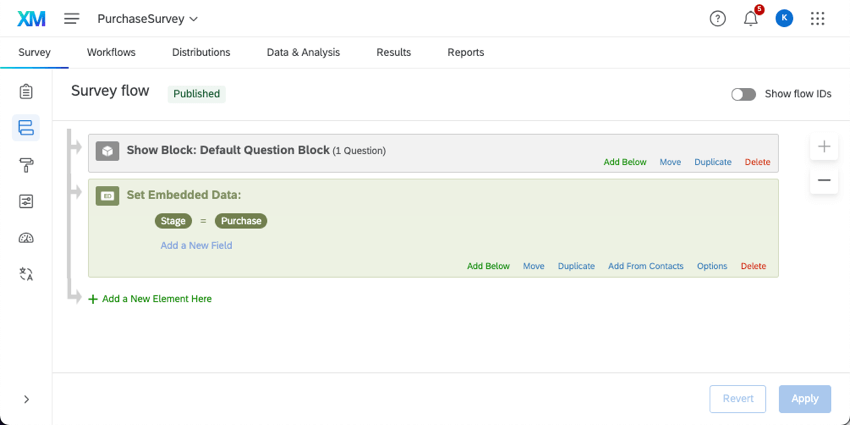Switch to the Data & Analysis tab
The height and width of the screenshot is (425, 850).
point(303,52)
